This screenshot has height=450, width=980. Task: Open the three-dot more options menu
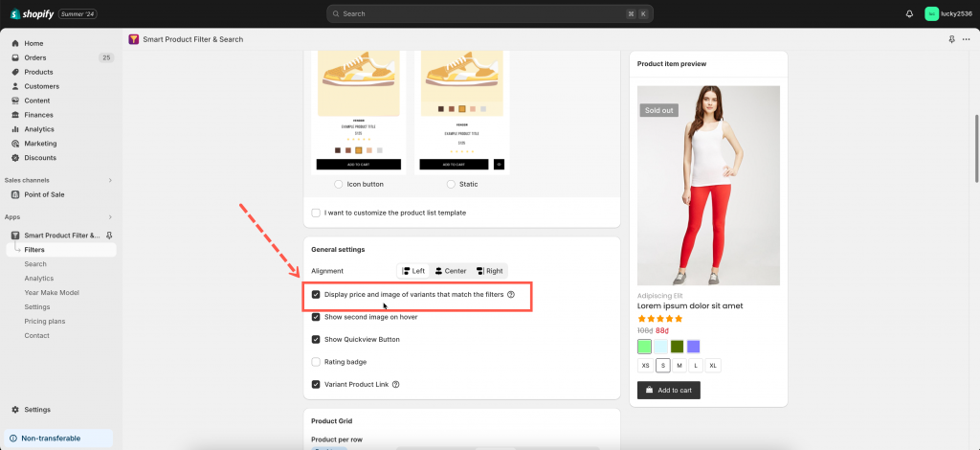point(966,39)
